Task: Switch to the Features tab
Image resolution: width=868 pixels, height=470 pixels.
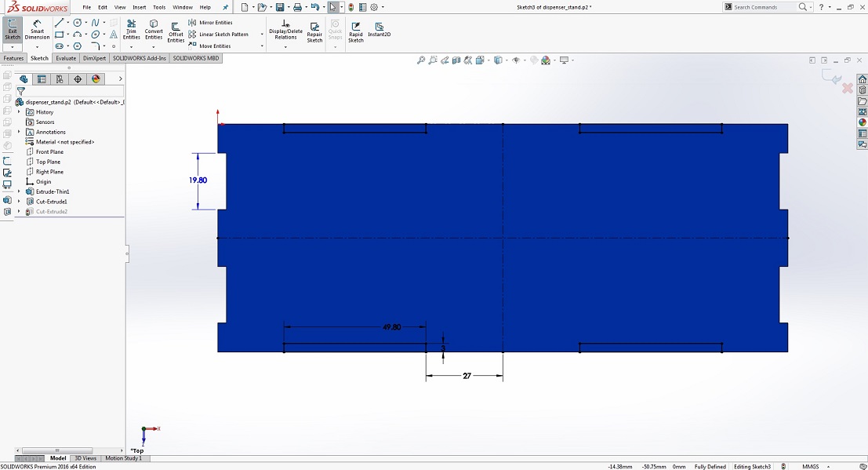Action: tap(13, 58)
